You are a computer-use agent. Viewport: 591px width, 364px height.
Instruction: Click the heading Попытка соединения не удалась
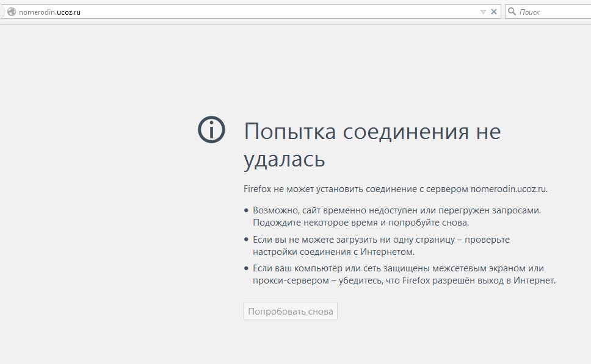tap(372, 145)
